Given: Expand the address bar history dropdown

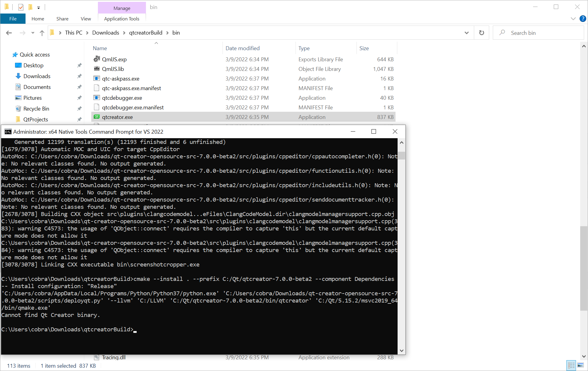Looking at the screenshot, I should tap(467, 33).
